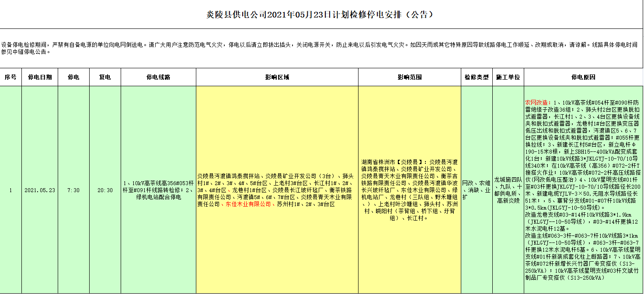Select the 停电日期 column header
Viewport: 644px width, 295px height.
tap(40, 77)
